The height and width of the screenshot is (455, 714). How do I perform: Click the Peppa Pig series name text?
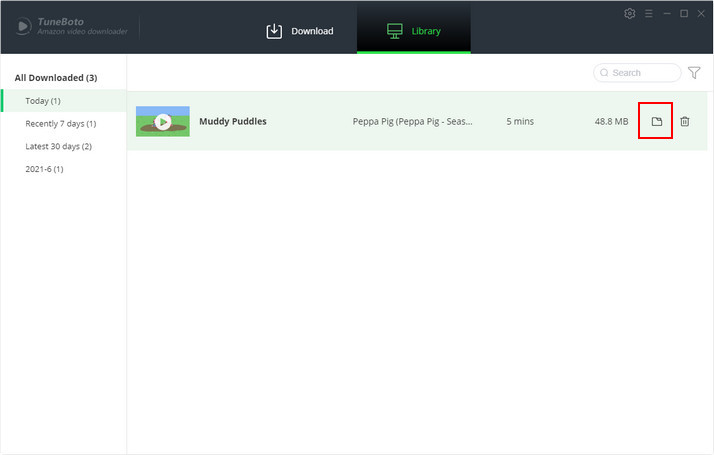point(413,122)
